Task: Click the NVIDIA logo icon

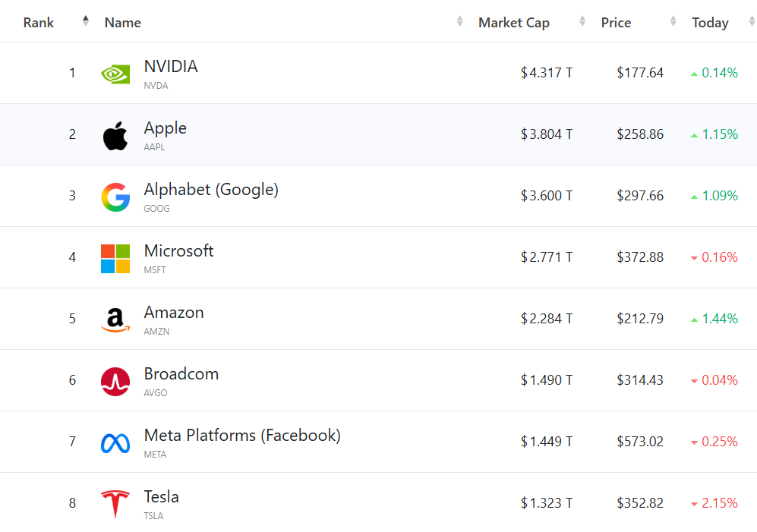Action: click(x=115, y=74)
